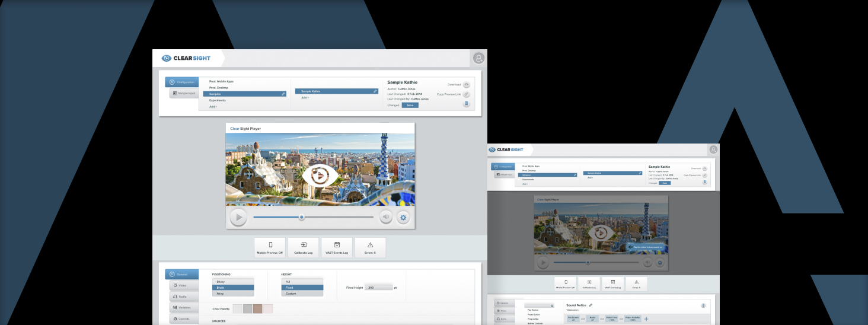Open Controls settings tab in left window
The image size is (868, 325).
184,319
